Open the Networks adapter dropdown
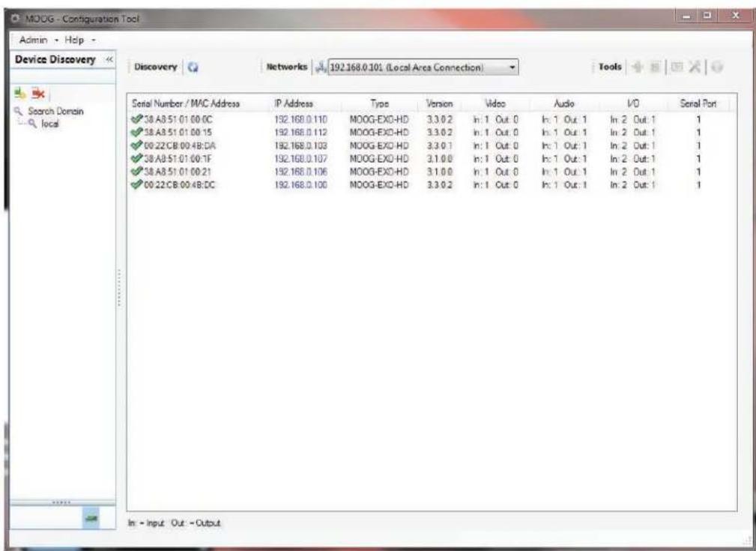 [x=512, y=67]
